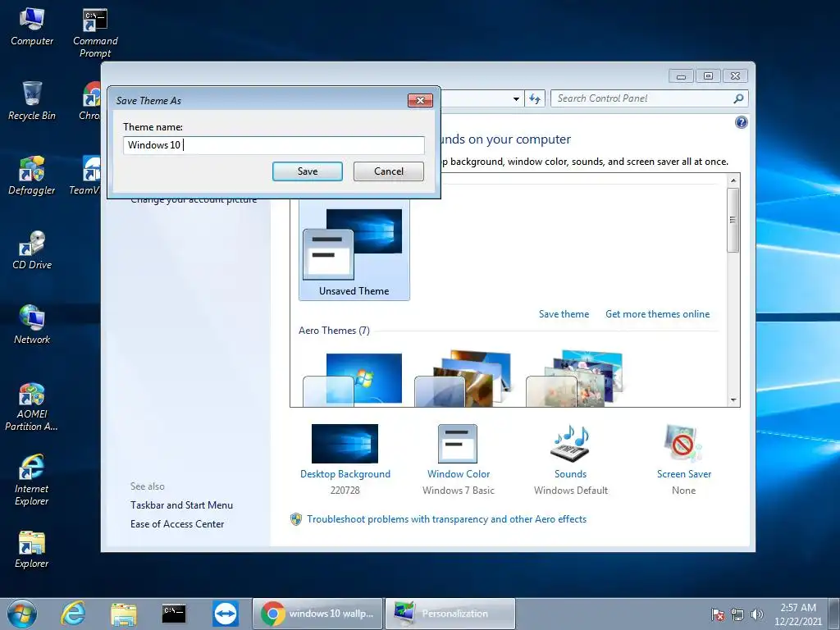The width and height of the screenshot is (840, 630).
Task: Click Cancel in Save Theme As dialog
Action: (x=388, y=171)
